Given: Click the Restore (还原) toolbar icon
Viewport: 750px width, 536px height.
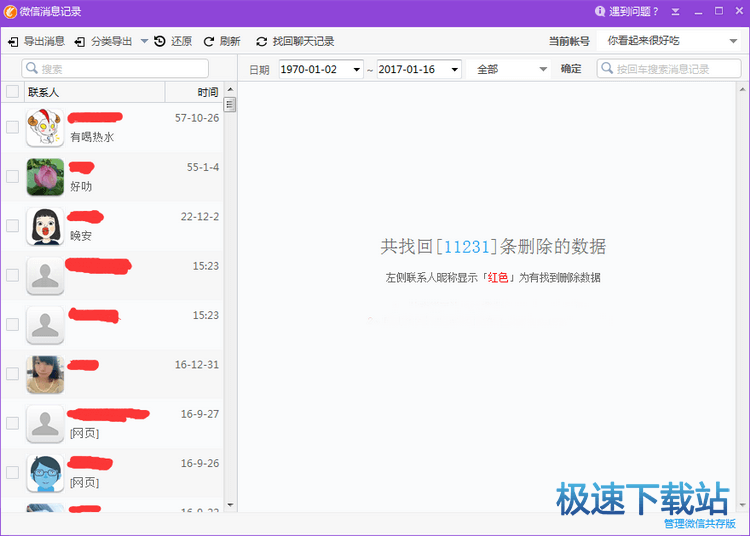Looking at the screenshot, I should (160, 42).
